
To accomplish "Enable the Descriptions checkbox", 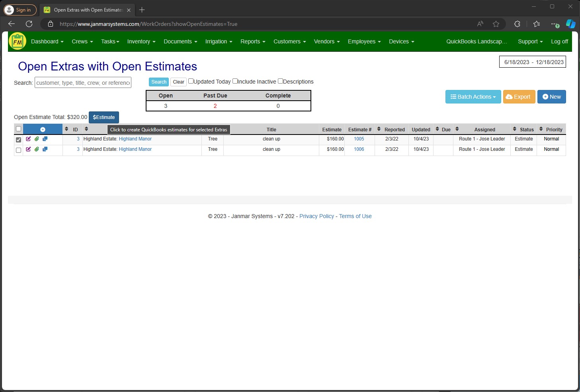I will (x=280, y=81).
